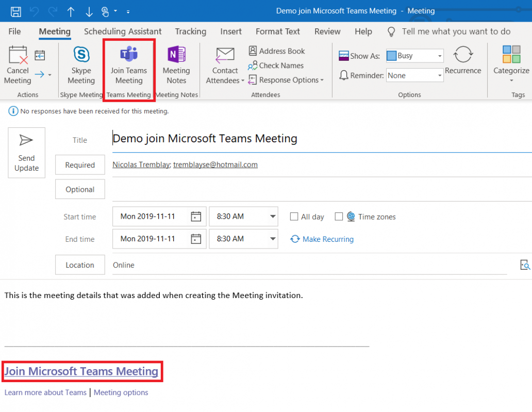Open the File tab
The width and height of the screenshot is (532, 412).
(14, 31)
